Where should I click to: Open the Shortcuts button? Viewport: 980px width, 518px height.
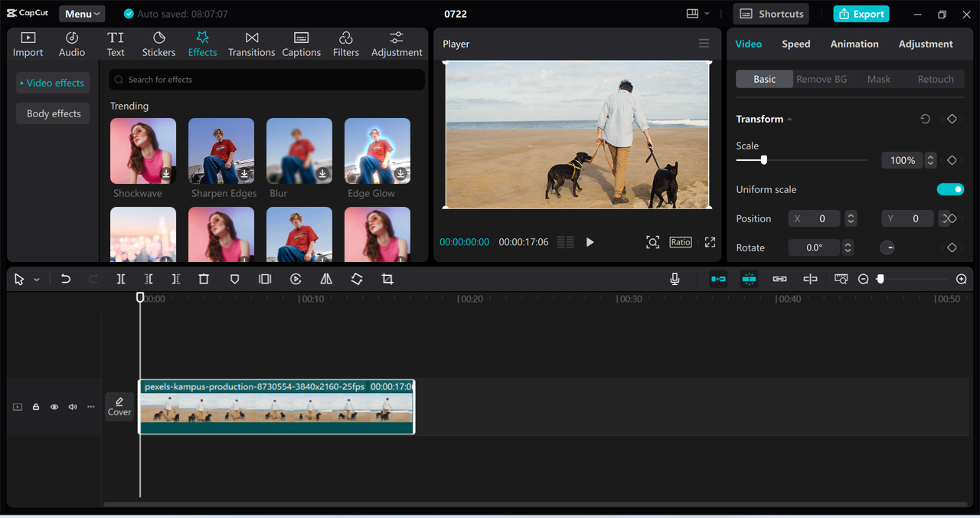point(771,14)
